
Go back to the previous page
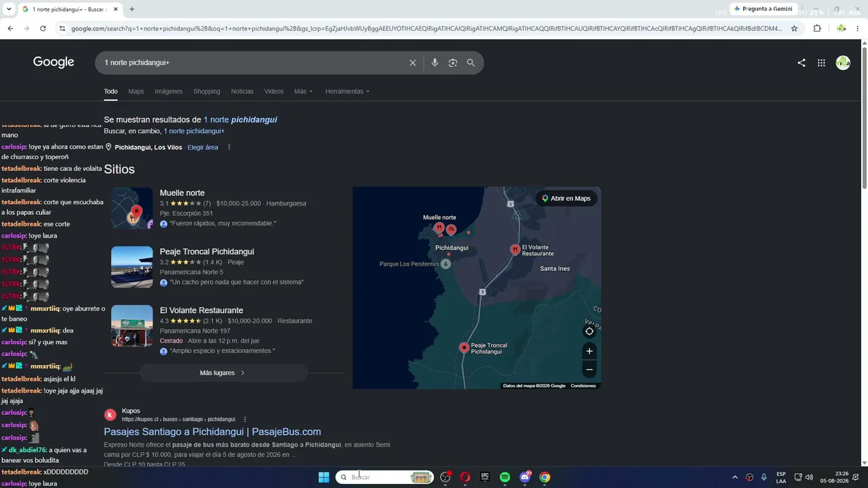(10, 28)
